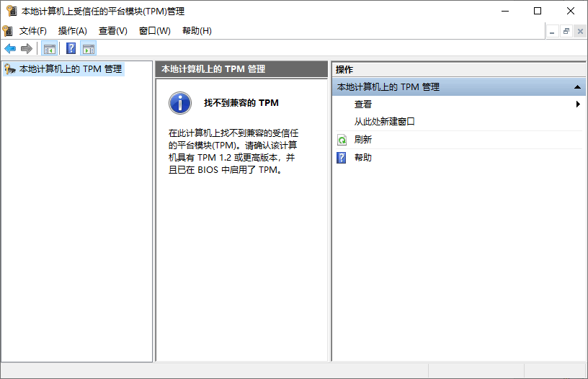Click 刷新 action text
This screenshot has height=379, width=588.
[x=363, y=140]
